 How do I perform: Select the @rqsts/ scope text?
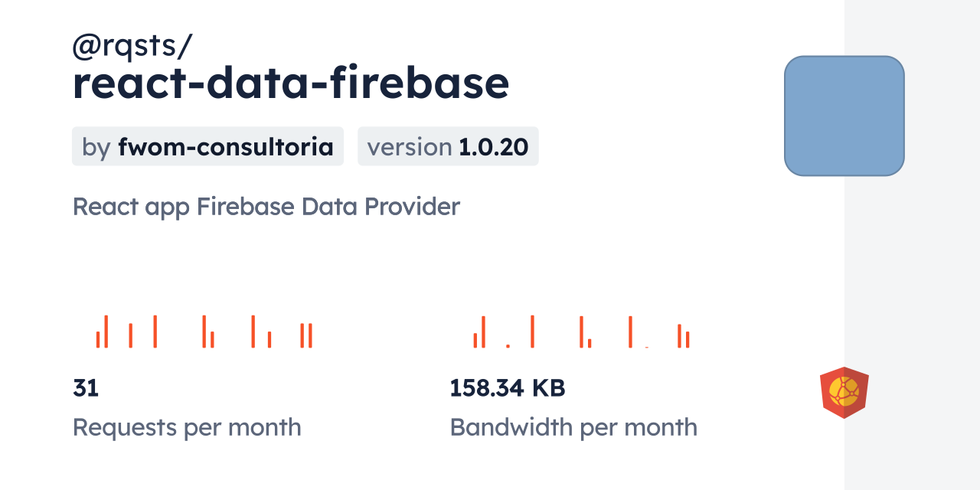(132, 47)
